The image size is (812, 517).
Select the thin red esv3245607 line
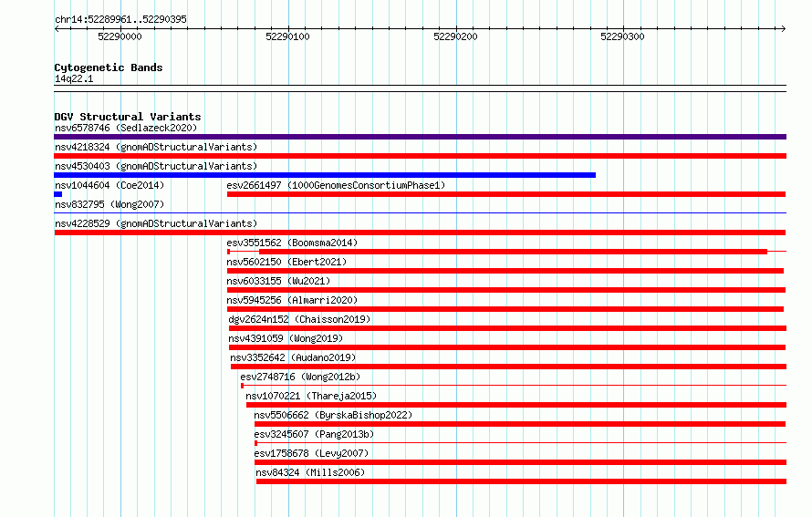point(520,443)
